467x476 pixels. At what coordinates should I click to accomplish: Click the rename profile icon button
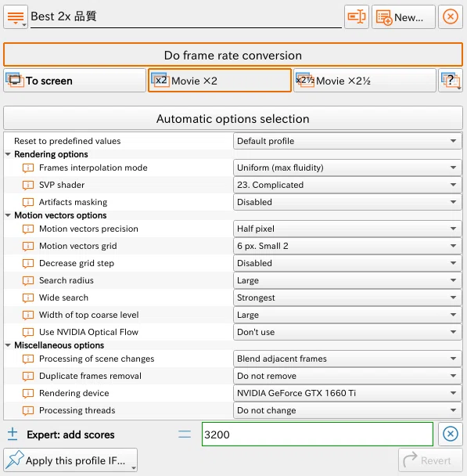357,16
